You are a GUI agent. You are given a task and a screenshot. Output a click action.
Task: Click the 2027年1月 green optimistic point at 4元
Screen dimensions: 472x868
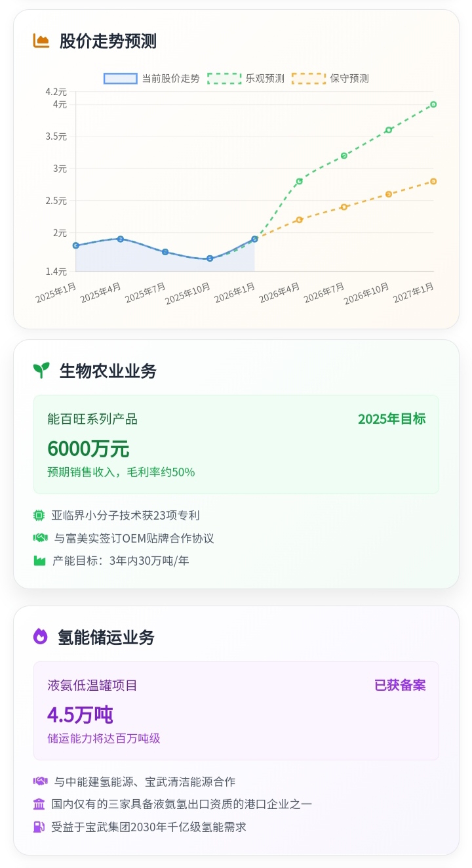(x=434, y=104)
